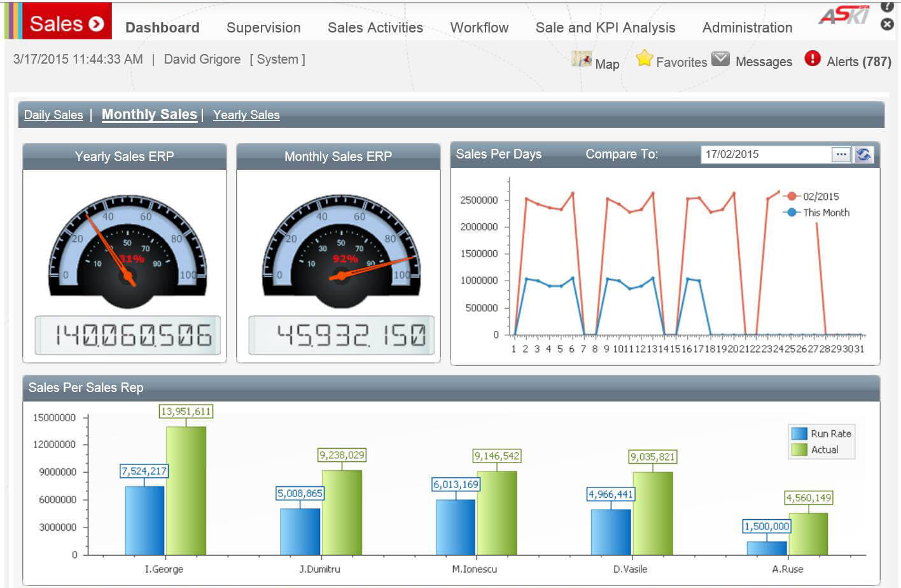Toggle the 02/2015 series in legend
901x588 pixels.
tap(820, 197)
